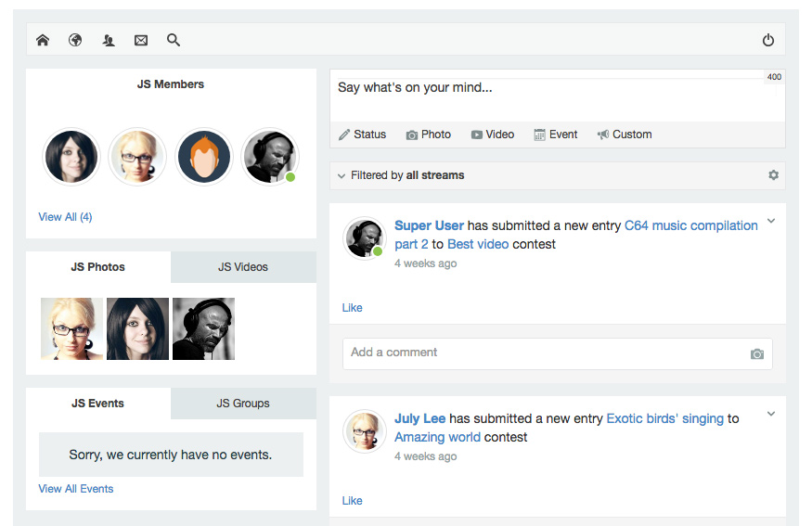Screen dimensions: 812x526
Task: Open options chevron on July Lee post
Action: coord(771,414)
